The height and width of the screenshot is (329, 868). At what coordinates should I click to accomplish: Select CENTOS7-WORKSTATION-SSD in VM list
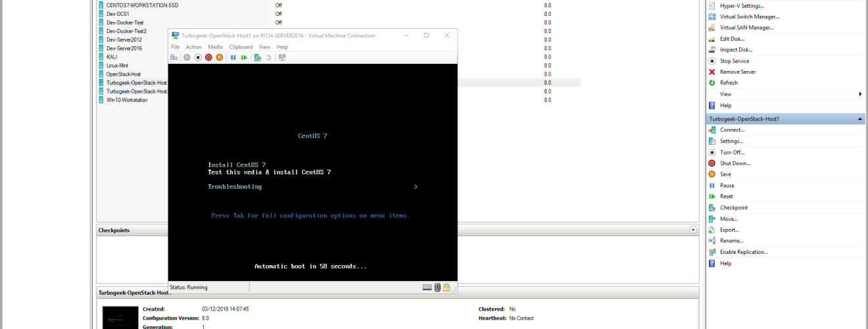point(142,5)
